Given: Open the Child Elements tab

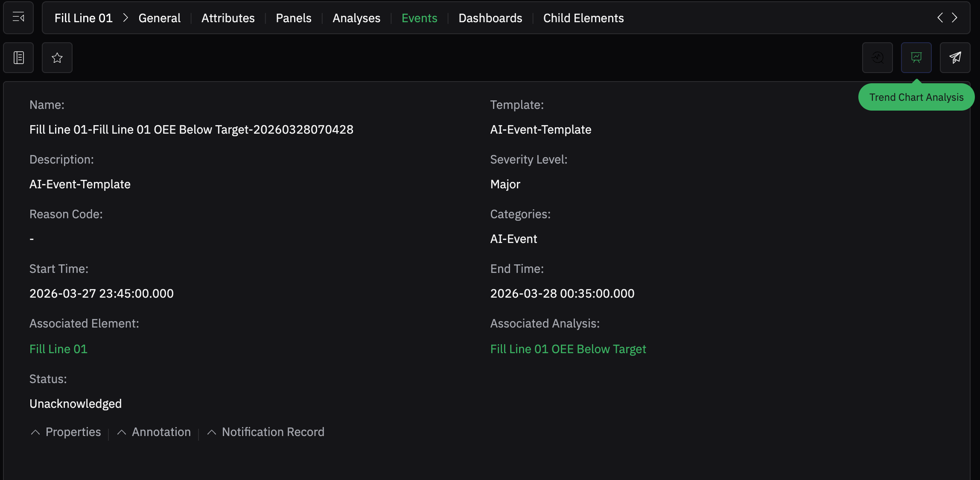Looking at the screenshot, I should [x=583, y=18].
